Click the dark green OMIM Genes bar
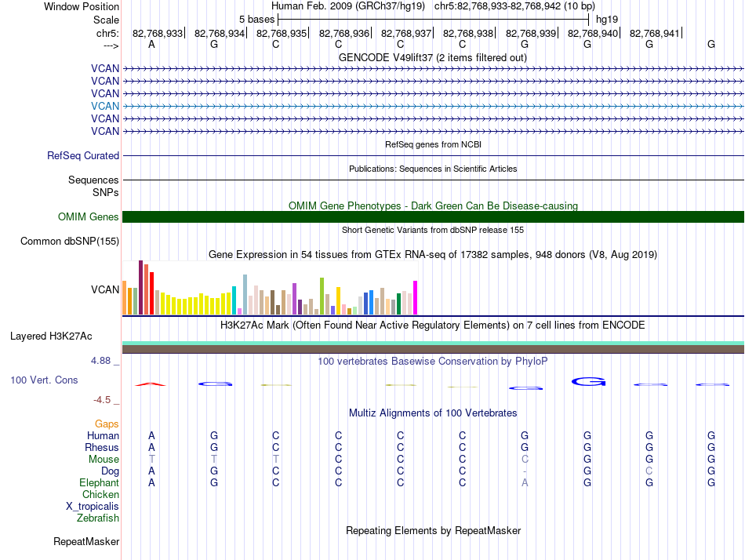This screenshot has height=560, width=745. pyautogui.click(x=433, y=217)
